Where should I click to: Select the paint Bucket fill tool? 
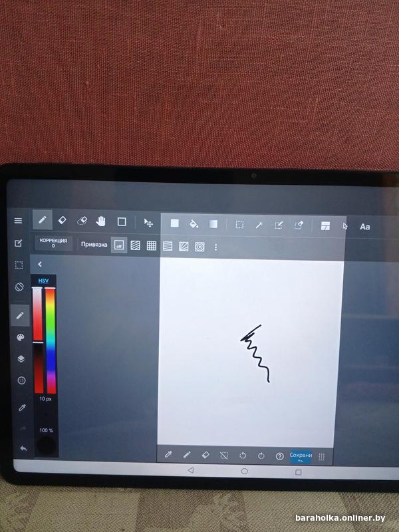[x=194, y=223]
